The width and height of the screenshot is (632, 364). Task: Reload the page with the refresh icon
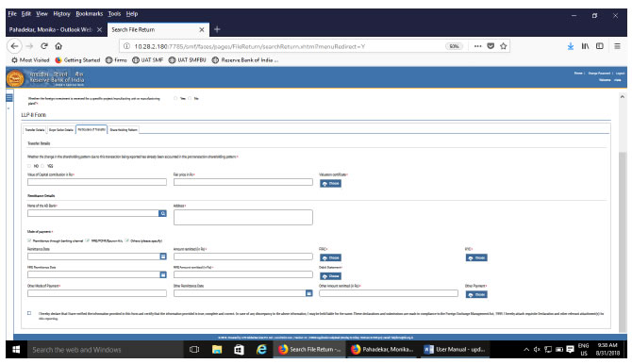click(44, 46)
